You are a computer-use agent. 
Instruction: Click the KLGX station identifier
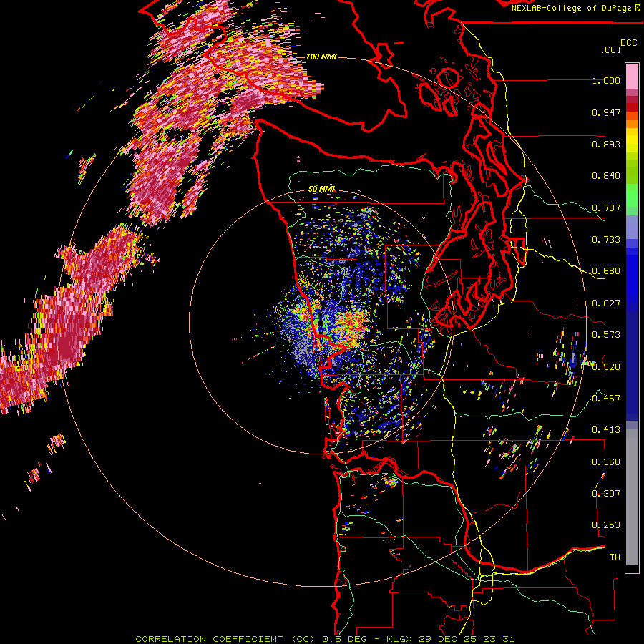[x=399, y=639]
